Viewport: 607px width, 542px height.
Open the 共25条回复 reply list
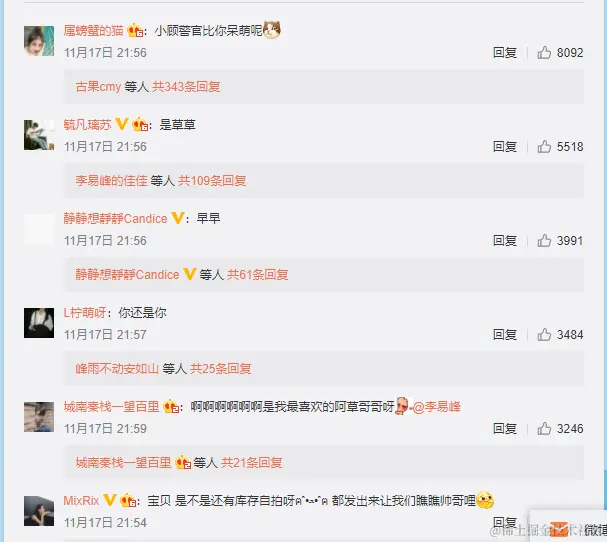221,369
